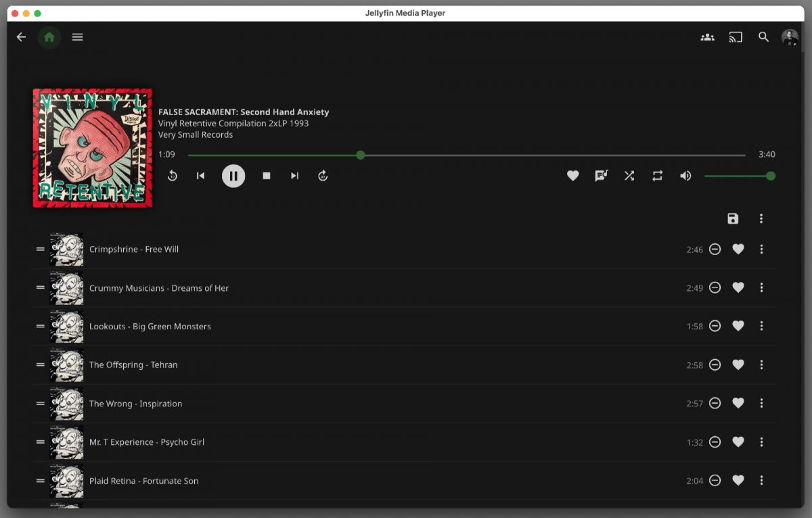Toggle shuffle mode
812x518 pixels.
(629, 176)
